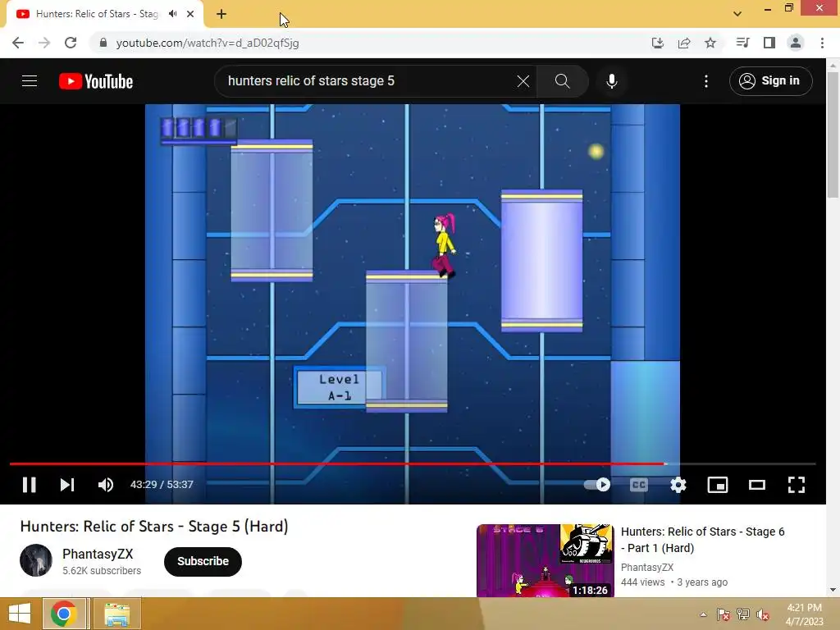Go forward in browser history
The width and height of the screenshot is (840, 630).
44,43
